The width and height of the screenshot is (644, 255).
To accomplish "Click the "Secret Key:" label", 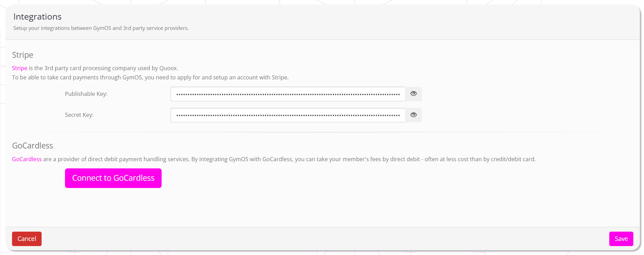I will (x=79, y=115).
